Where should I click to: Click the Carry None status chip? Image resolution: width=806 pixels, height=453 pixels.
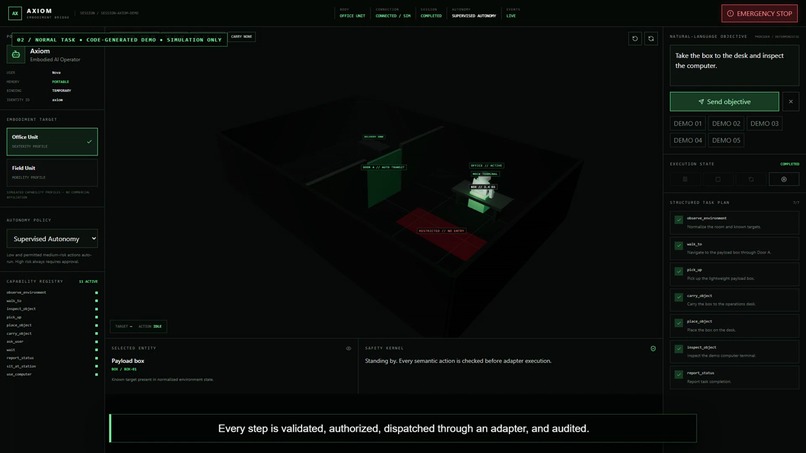coord(242,37)
